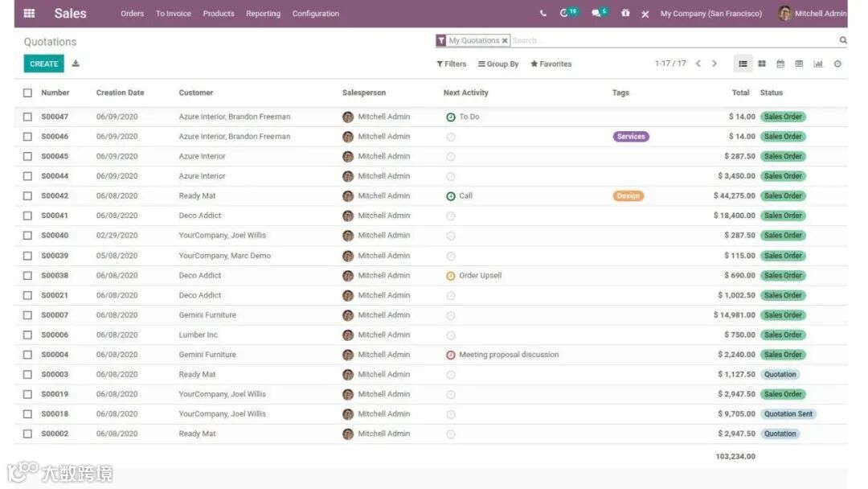Viewport: 868px width, 489px height.
Task: Open the Products menu
Action: 219,14
